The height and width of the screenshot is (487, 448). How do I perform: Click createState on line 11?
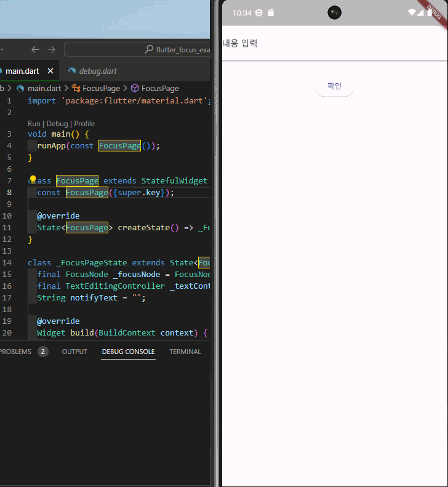[144, 228]
